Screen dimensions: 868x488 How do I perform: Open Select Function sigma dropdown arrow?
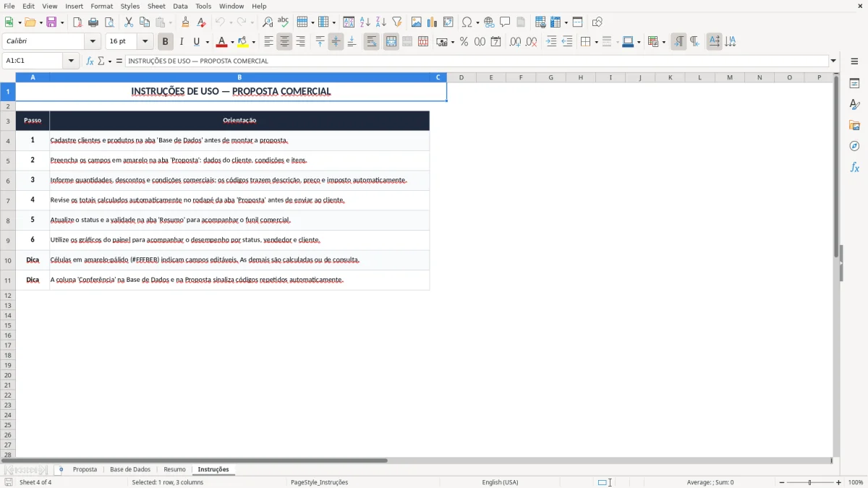[x=110, y=61]
